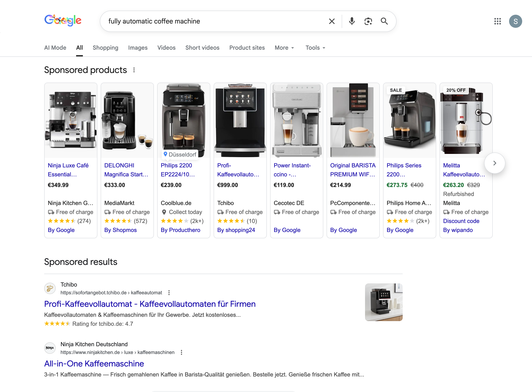Switch to the Shopping tab
The height and width of the screenshot is (392, 532).
pyautogui.click(x=105, y=48)
